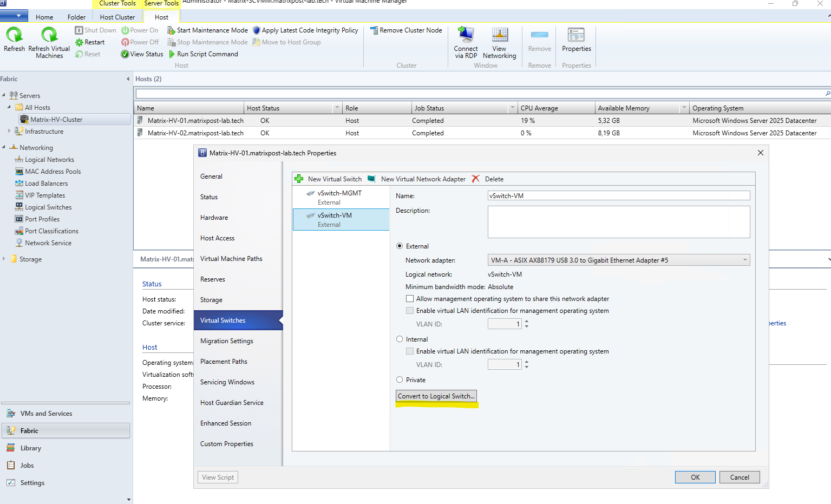Open Host Status column filter dropdown
This screenshot has height=504, width=831.
click(x=337, y=108)
